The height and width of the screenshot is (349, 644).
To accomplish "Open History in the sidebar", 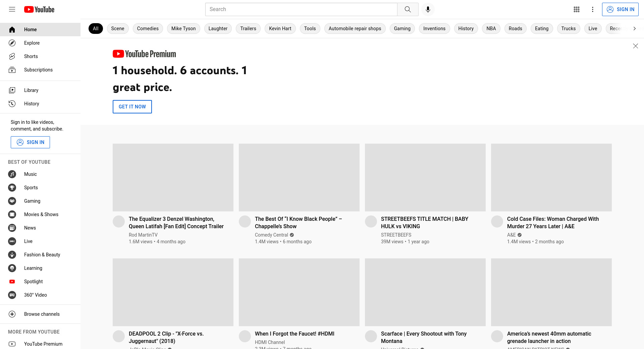I will coord(40,104).
